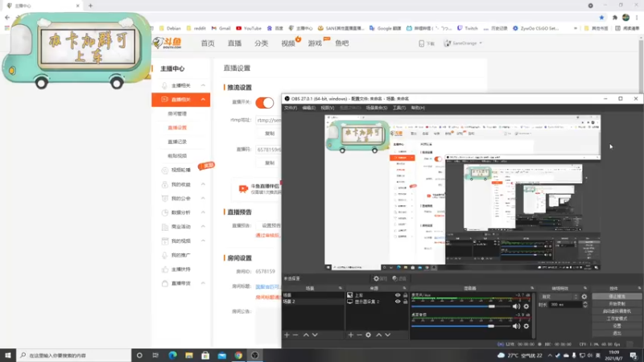Open the 场景集合(S) menu in OBS
The height and width of the screenshot is (362, 644).
[377, 108]
